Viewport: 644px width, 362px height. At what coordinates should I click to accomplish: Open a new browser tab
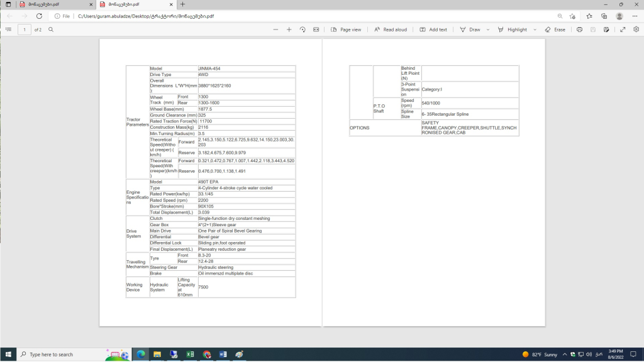[182, 4]
